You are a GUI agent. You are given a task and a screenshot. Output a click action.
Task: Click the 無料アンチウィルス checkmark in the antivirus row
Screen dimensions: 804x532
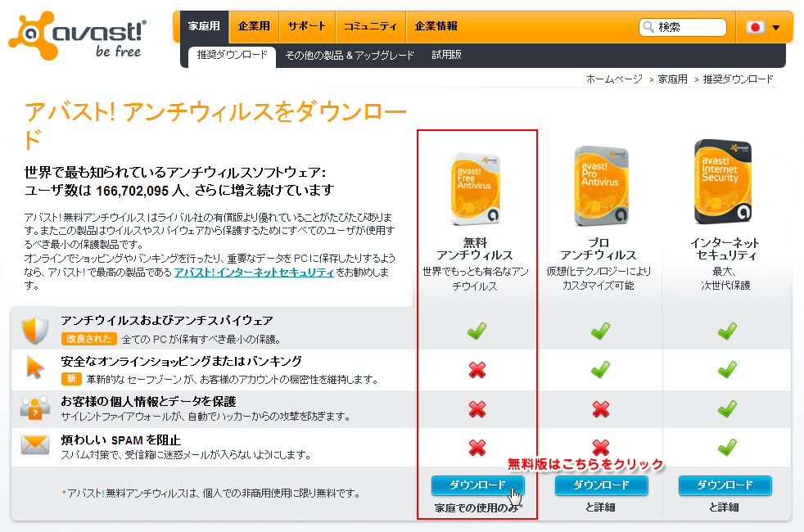pos(477,331)
